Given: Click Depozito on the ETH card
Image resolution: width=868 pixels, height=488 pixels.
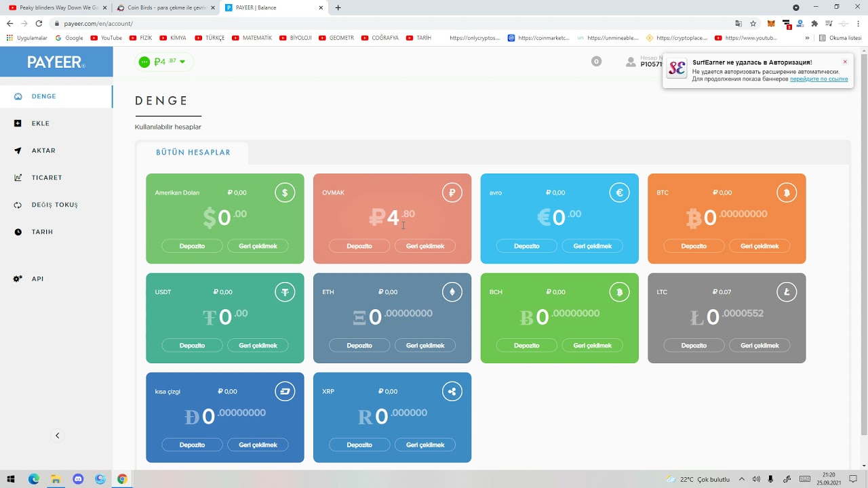Looking at the screenshot, I should coord(359,346).
